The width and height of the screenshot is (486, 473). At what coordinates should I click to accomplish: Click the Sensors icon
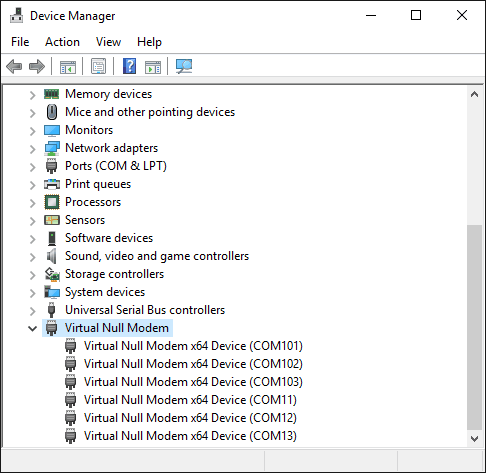point(52,220)
